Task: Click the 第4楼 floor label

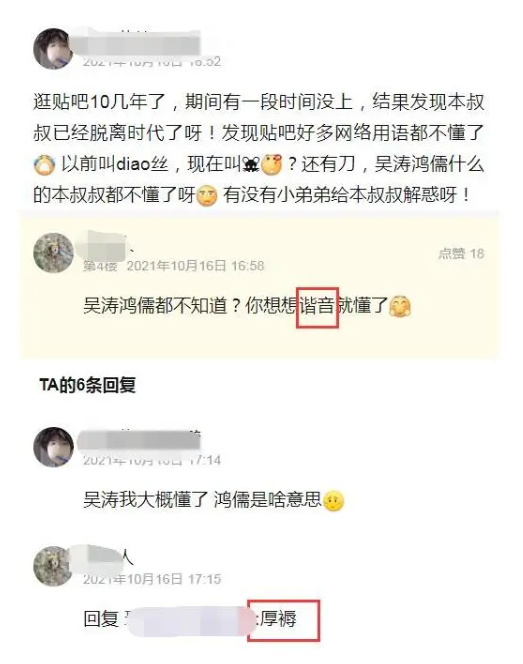Action: 100,266
